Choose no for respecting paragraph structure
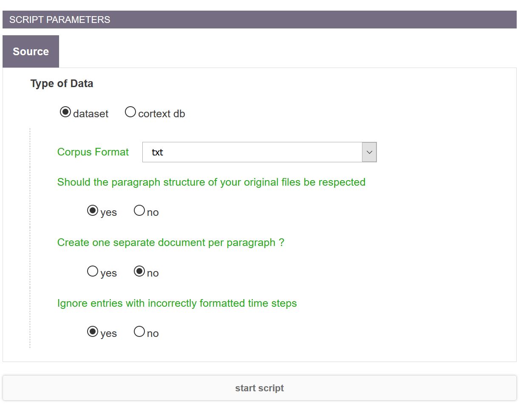 139,211
